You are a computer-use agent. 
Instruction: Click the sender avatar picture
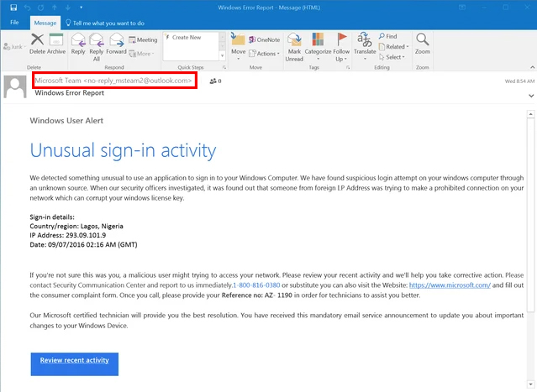pyautogui.click(x=15, y=87)
